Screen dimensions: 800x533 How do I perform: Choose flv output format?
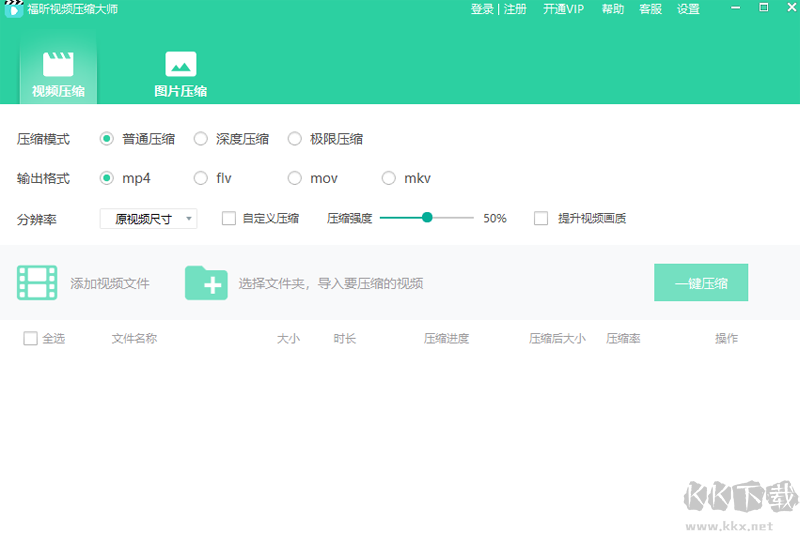(201, 178)
